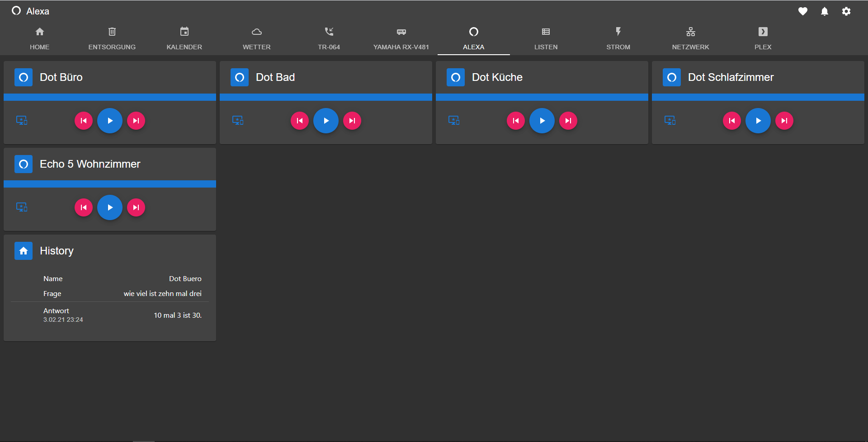Open device icon on Dot Bad card
Viewport: 868px width, 442px height.
click(x=238, y=120)
